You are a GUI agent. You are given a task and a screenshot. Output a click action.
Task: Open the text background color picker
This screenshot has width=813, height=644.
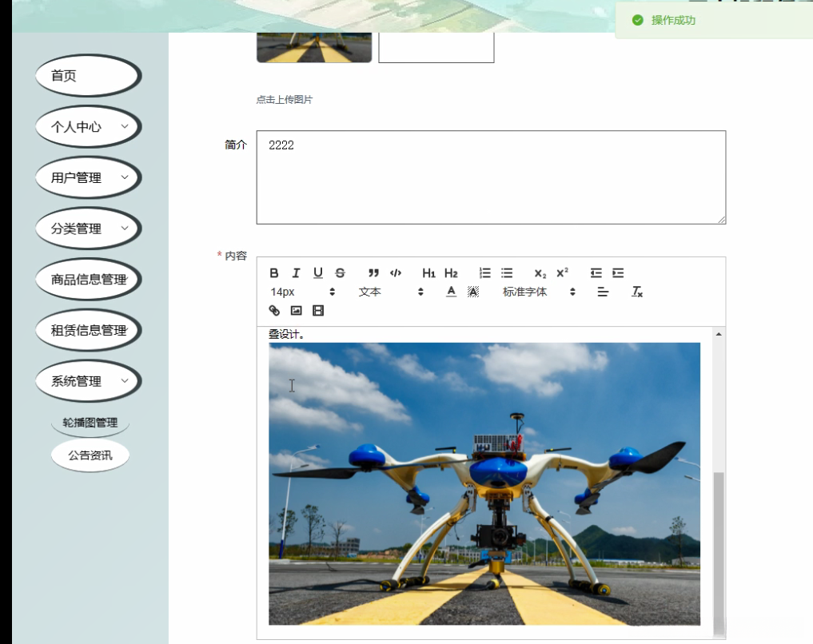click(473, 292)
